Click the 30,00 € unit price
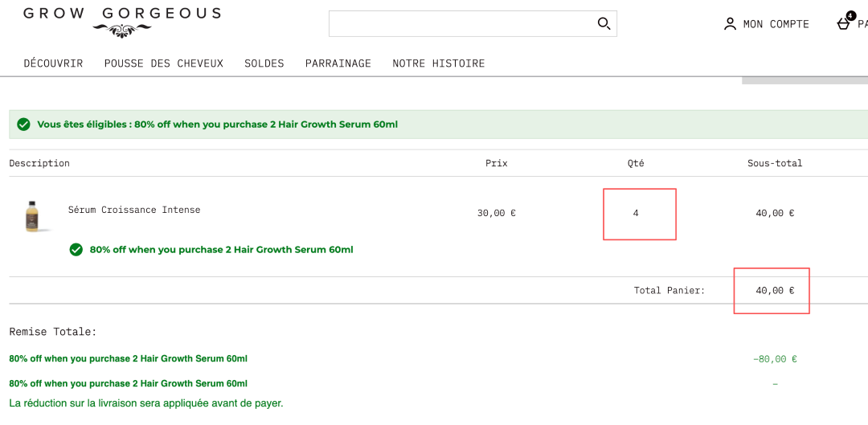The image size is (868, 425). point(496,214)
